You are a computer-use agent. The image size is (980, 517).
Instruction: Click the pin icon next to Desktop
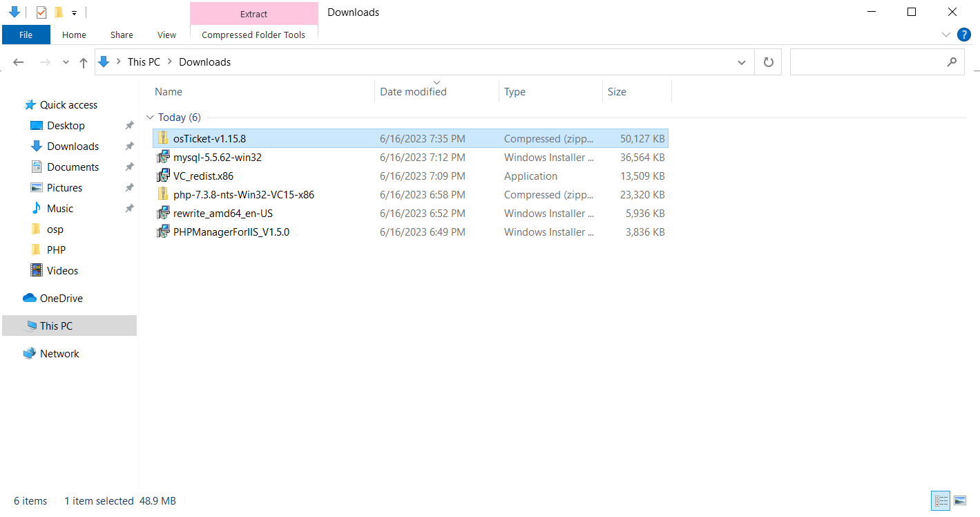coord(129,126)
